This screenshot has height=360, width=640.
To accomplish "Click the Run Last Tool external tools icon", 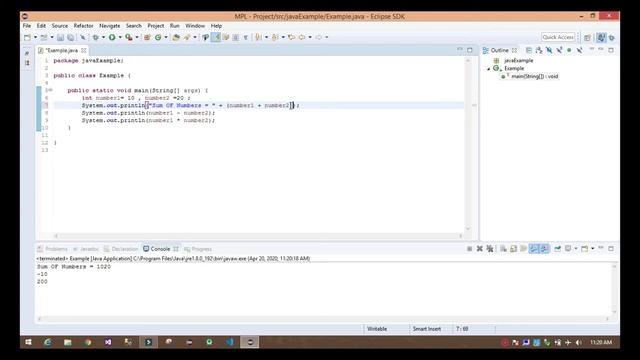I will [x=129, y=37].
